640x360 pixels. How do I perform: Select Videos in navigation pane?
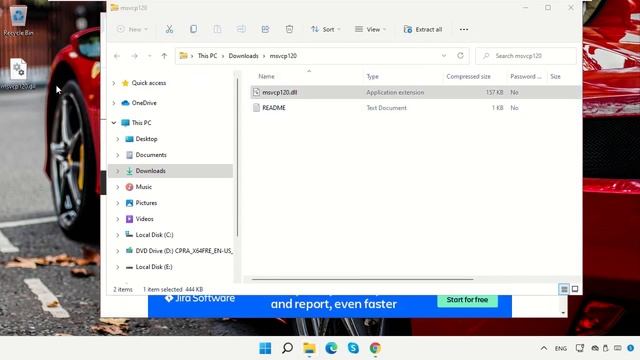(144, 219)
